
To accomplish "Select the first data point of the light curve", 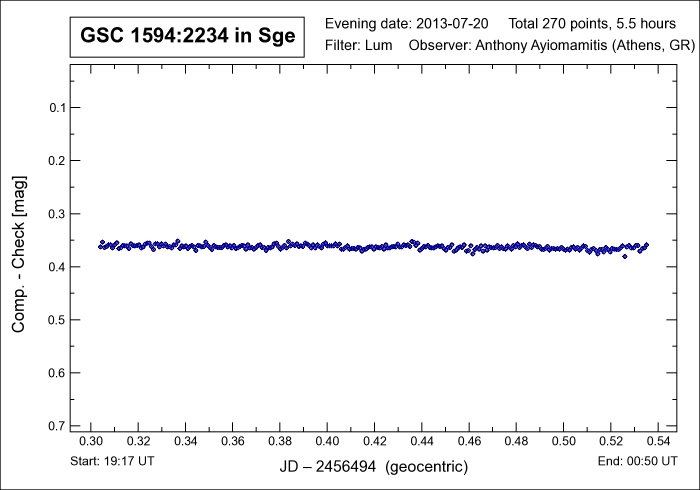I will pyautogui.click(x=100, y=245).
